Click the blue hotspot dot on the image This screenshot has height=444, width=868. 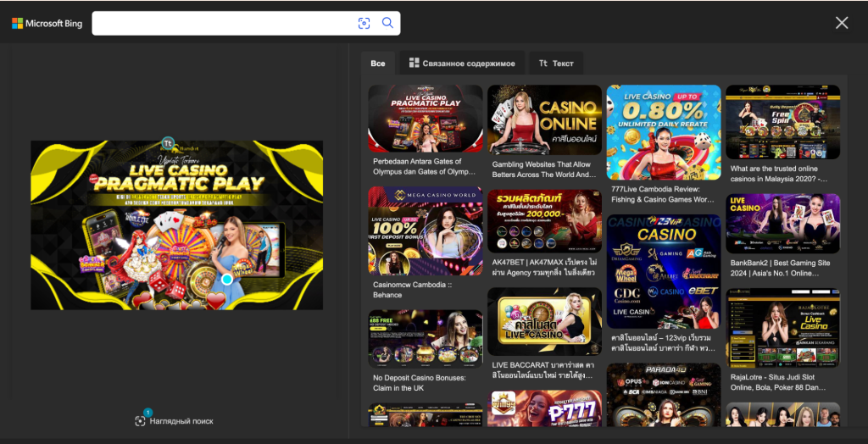point(226,280)
